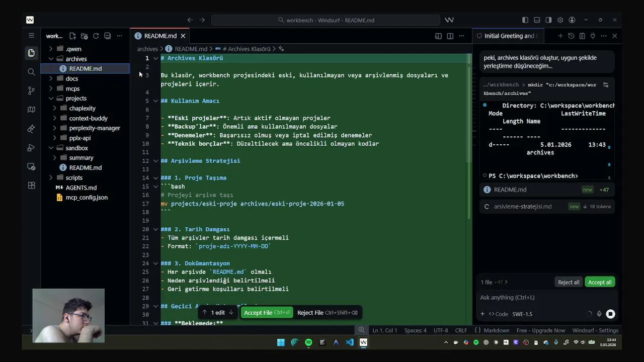This screenshot has height=362, width=644.
Task: Reject File changes in editor
Action: [328, 312]
